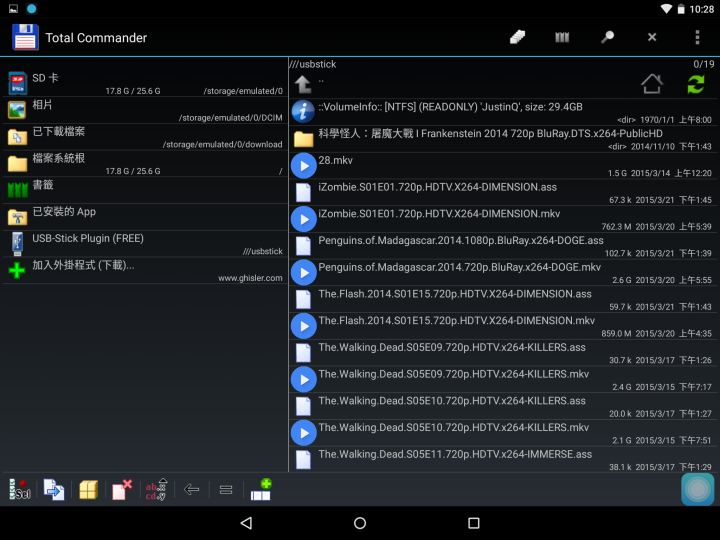Refresh the usbstick panel with green arrows
Viewport: 720px width, 540px height.
696,84
